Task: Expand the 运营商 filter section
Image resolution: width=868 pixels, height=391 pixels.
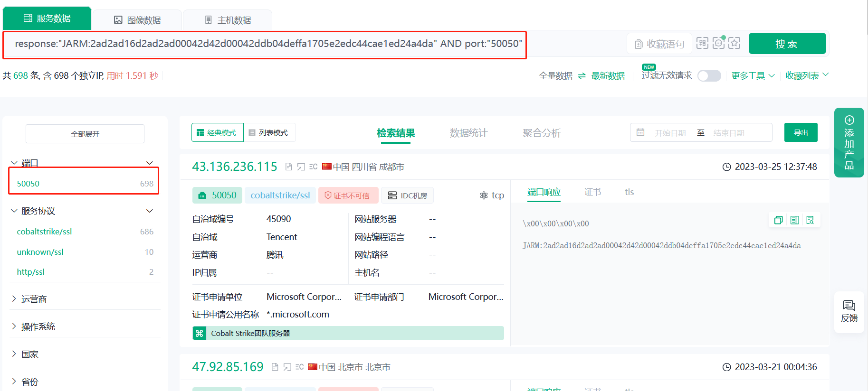Action: 34,299
